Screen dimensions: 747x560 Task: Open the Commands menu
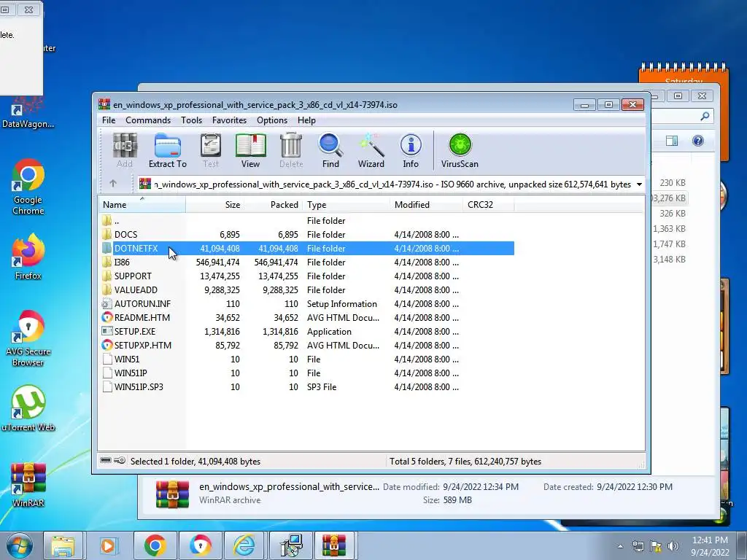click(x=148, y=120)
